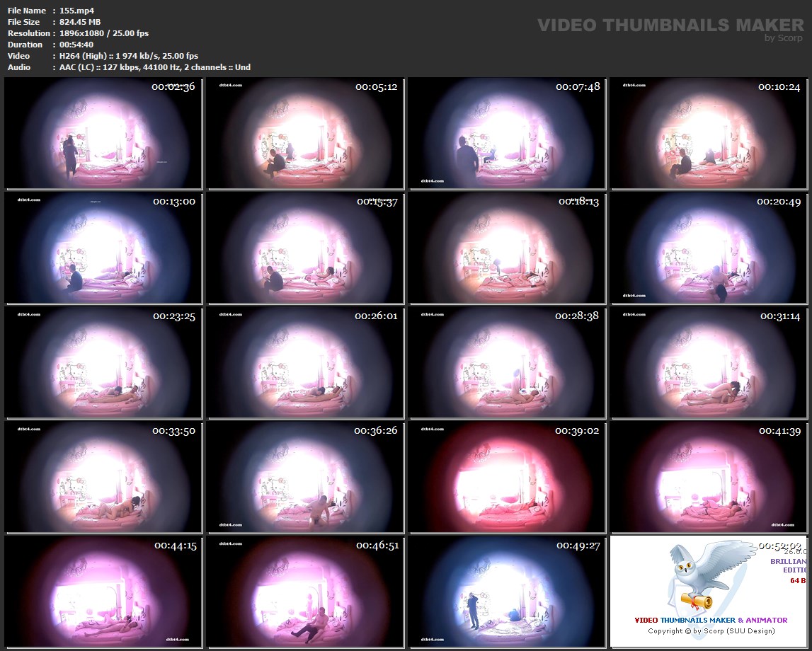Viewport: 812px width, 651px height.
Task: Select the thumbnail stamped 00:10:24
Action: [709, 133]
